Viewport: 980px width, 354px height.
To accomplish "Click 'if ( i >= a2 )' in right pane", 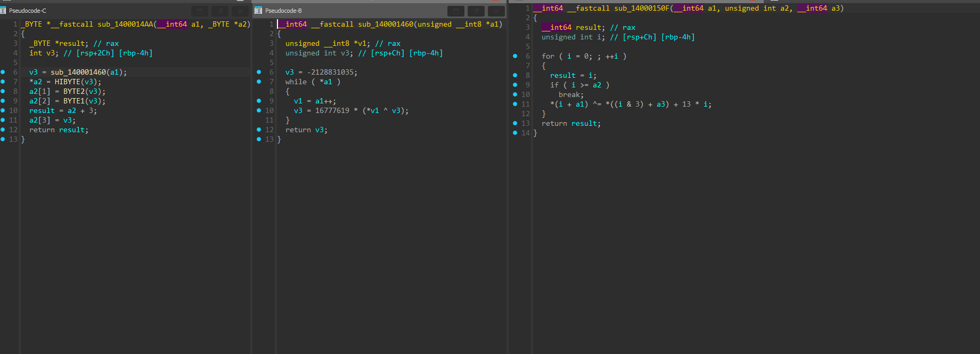I will [x=580, y=85].
